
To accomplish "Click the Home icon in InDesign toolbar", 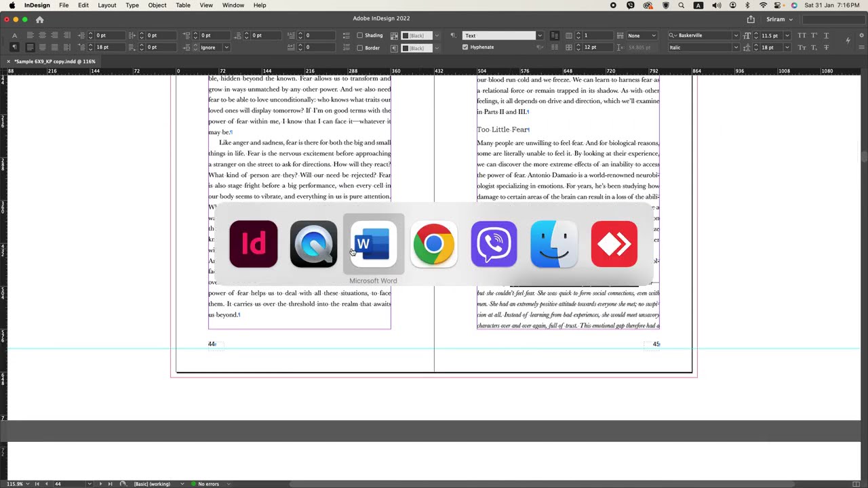I will (x=39, y=20).
